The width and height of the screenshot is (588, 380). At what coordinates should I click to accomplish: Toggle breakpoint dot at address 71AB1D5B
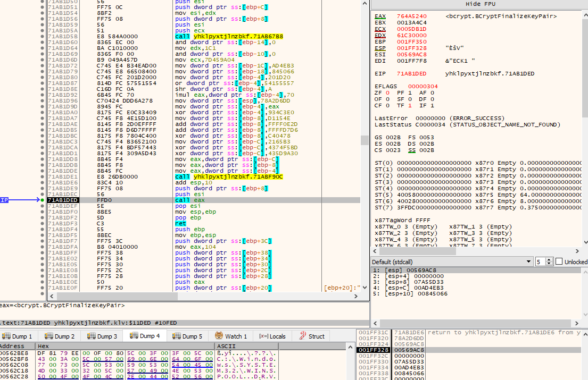[x=43, y=36]
